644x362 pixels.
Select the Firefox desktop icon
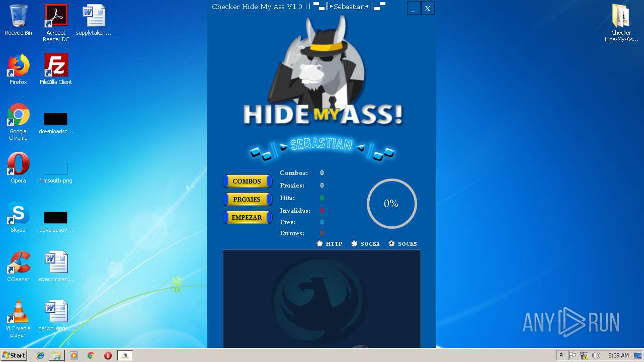[18, 69]
